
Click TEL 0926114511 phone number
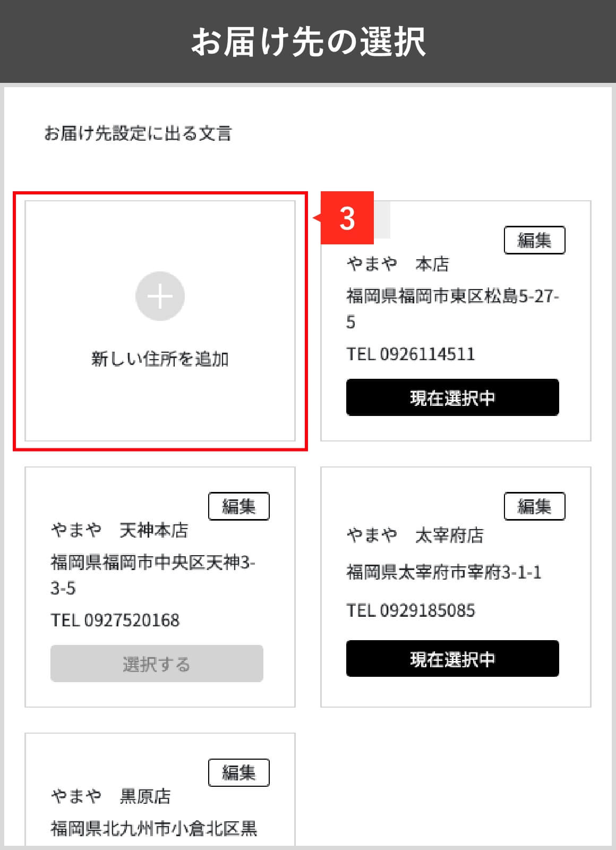(x=410, y=354)
